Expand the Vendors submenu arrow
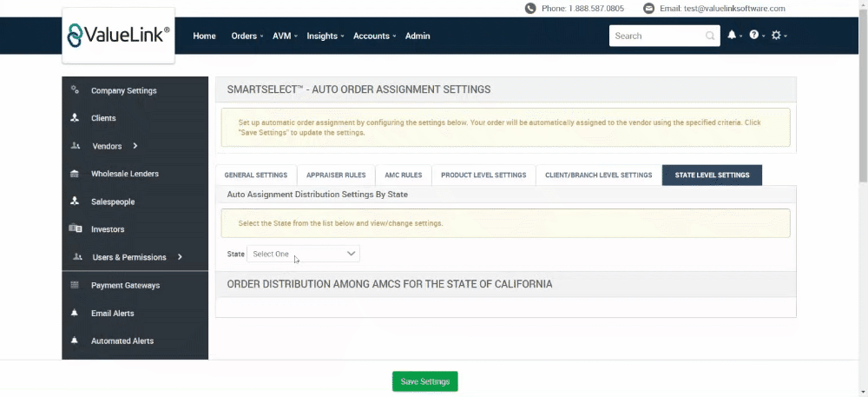Image resolution: width=868 pixels, height=397 pixels. pyautogui.click(x=135, y=146)
